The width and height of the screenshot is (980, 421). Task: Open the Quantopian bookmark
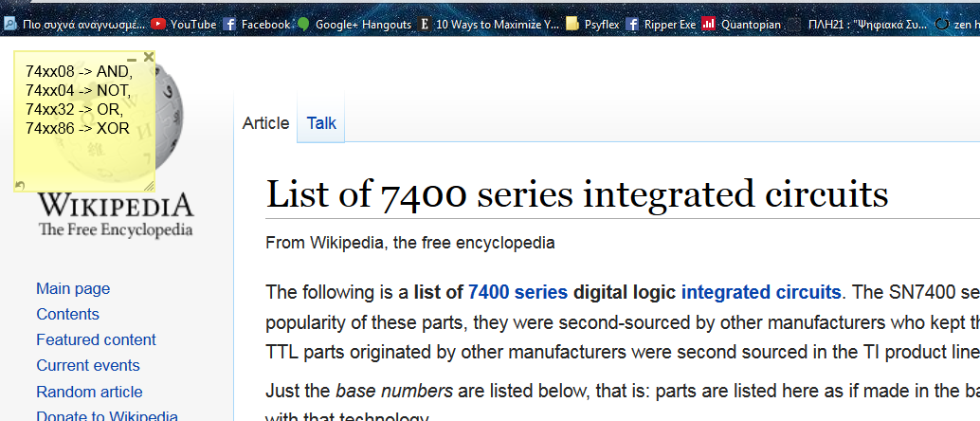pos(741,25)
